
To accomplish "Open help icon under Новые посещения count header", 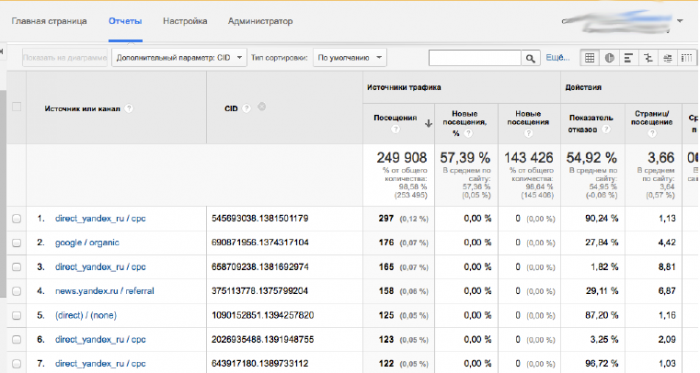I will 528,133.
